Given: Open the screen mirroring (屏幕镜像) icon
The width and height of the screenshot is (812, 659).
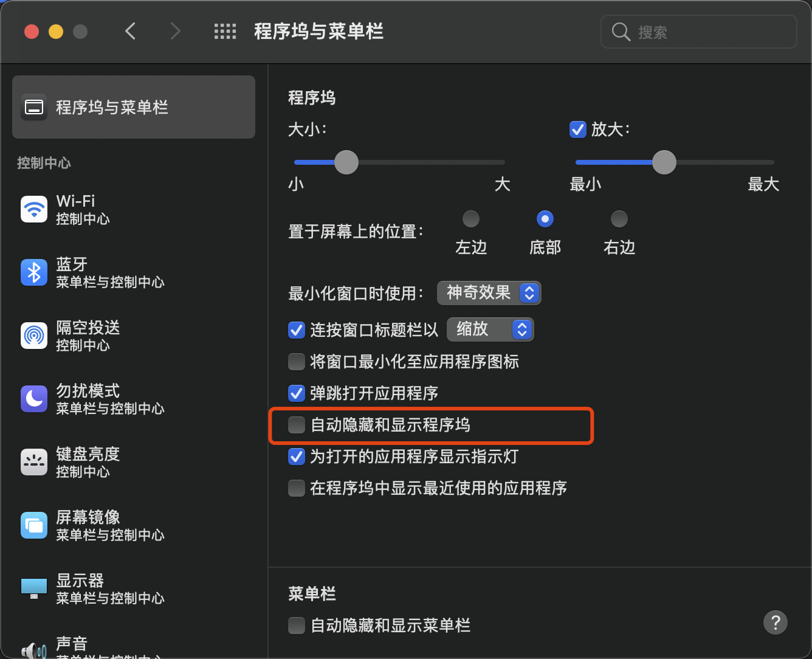Looking at the screenshot, I should click(x=34, y=526).
